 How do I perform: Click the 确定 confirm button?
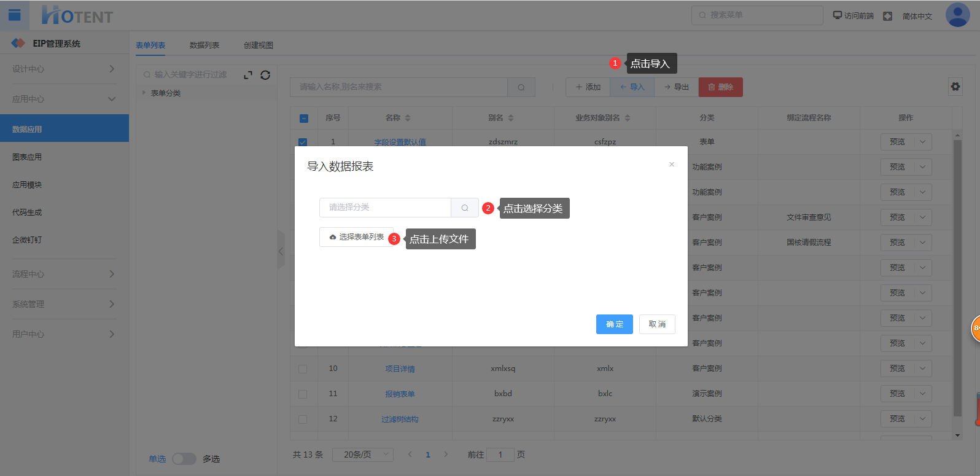(614, 324)
